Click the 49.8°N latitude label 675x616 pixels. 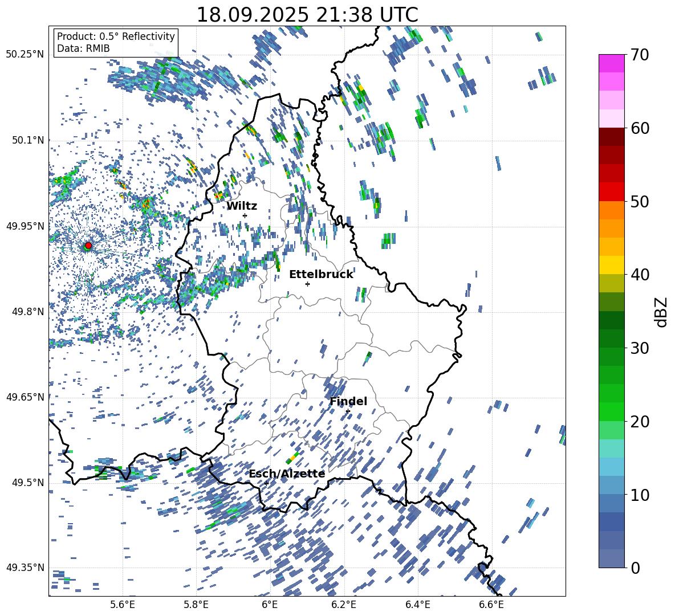28,312
